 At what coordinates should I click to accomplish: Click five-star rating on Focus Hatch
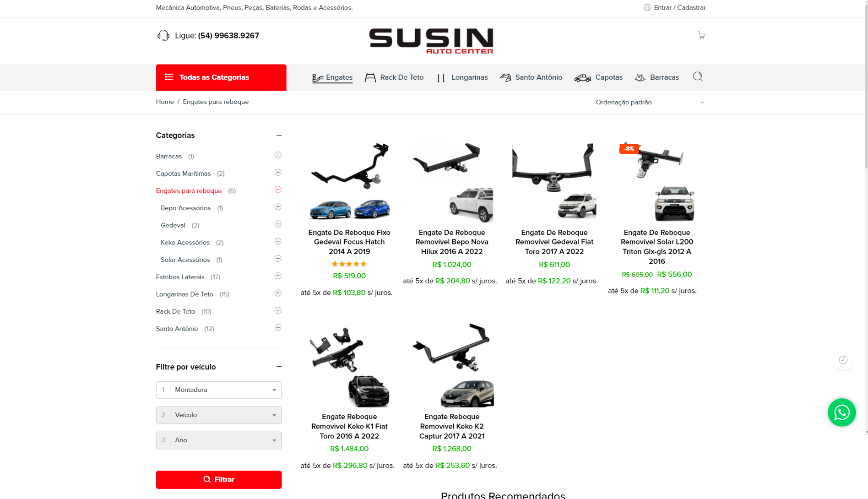[x=349, y=264]
